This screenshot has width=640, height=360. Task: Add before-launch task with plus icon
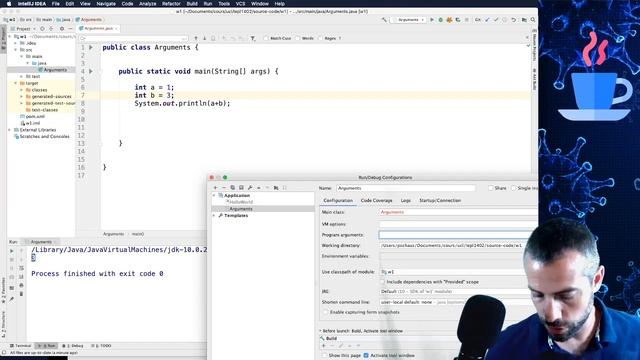pyautogui.click(x=324, y=346)
